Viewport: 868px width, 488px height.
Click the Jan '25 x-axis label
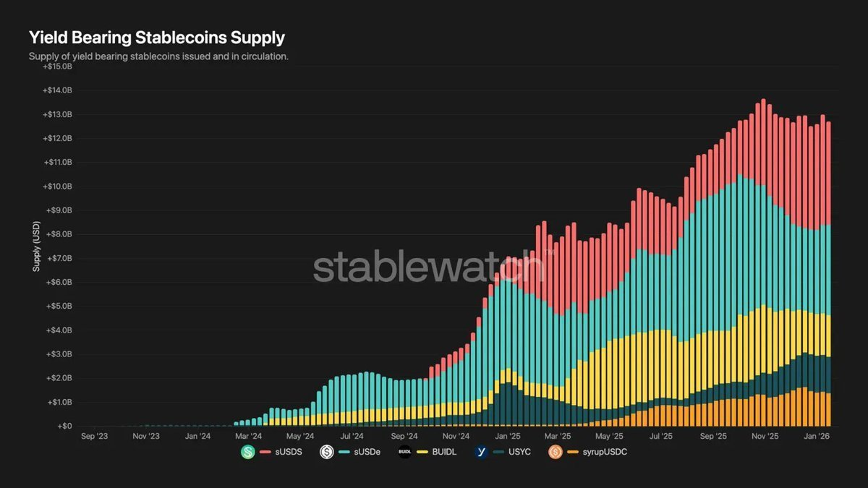[x=507, y=437]
